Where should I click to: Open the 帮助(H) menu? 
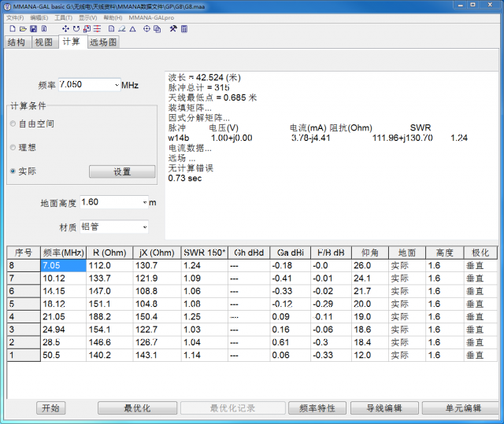[113, 17]
